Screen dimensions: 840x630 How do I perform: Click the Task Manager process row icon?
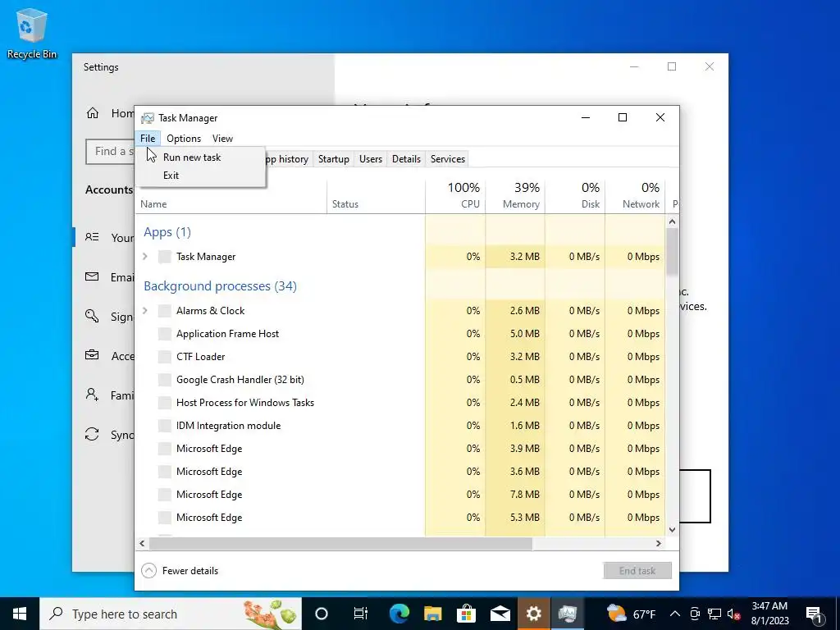click(x=165, y=257)
